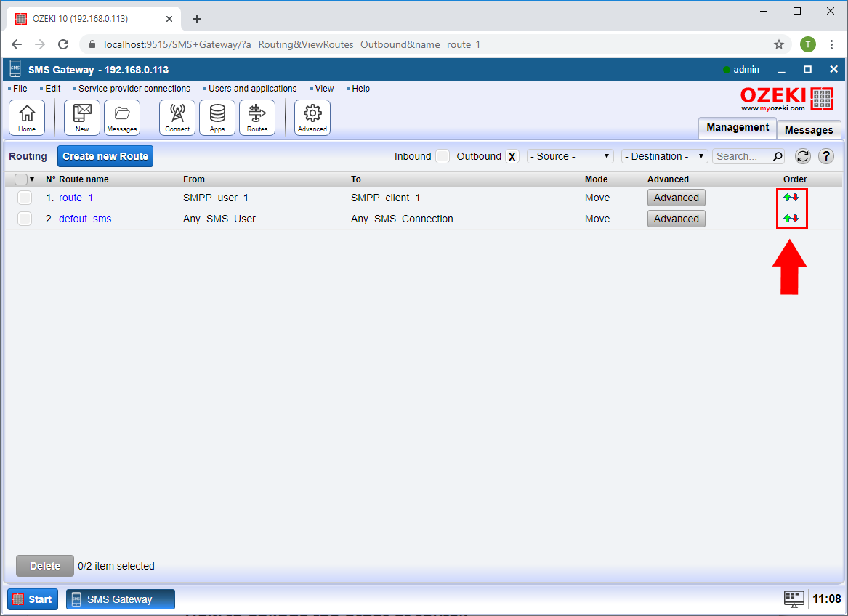The height and width of the screenshot is (616, 848).
Task: Check the select-all checkbox in header
Action: point(21,179)
